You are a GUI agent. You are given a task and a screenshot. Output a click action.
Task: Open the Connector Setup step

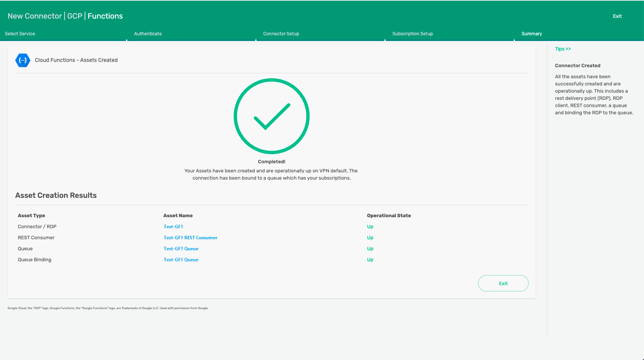coord(281,34)
